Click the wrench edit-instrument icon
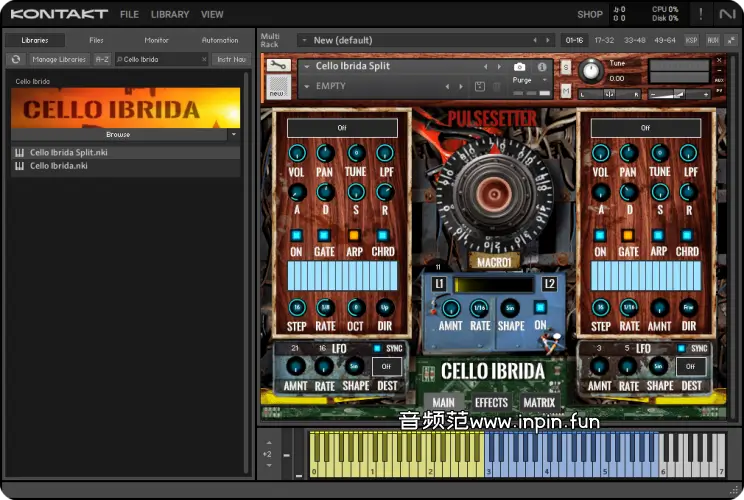The width and height of the screenshot is (744, 500). click(x=279, y=66)
